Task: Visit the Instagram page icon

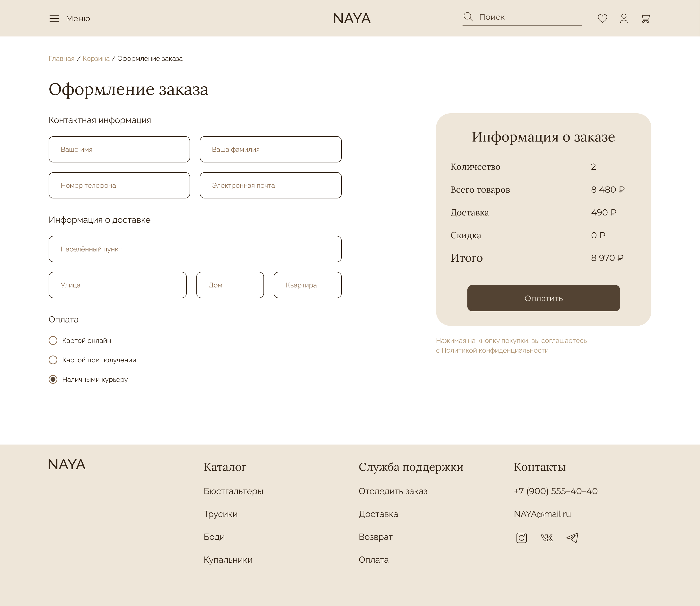Action: [x=522, y=538]
